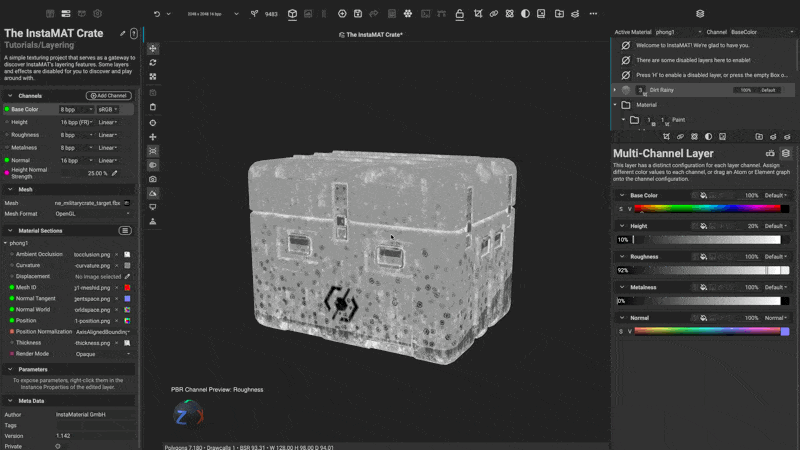Enable the "Press 'H' to enable" layer
The width and height of the screenshot is (800, 450).
click(x=626, y=75)
